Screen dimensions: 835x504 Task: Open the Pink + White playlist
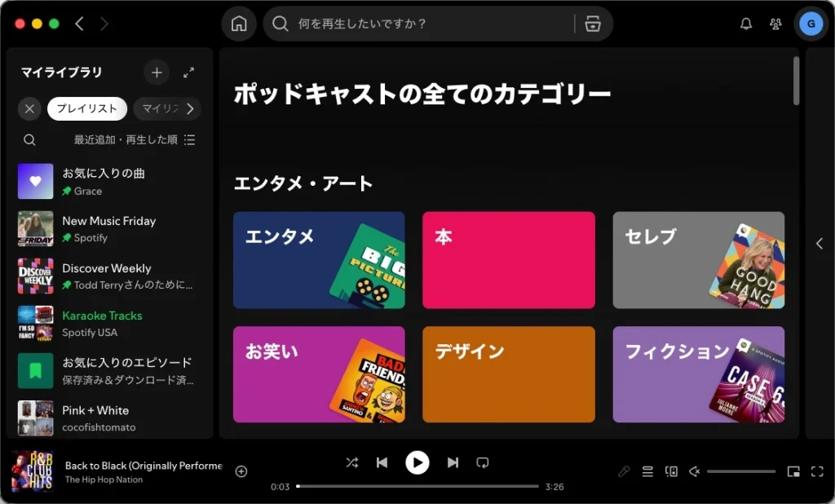(x=110, y=418)
